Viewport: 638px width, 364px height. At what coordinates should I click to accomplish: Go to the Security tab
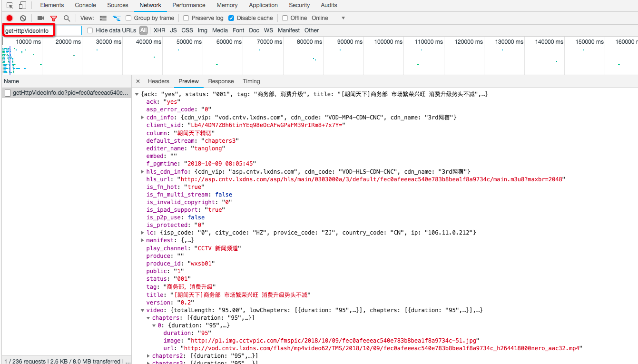point(299,5)
